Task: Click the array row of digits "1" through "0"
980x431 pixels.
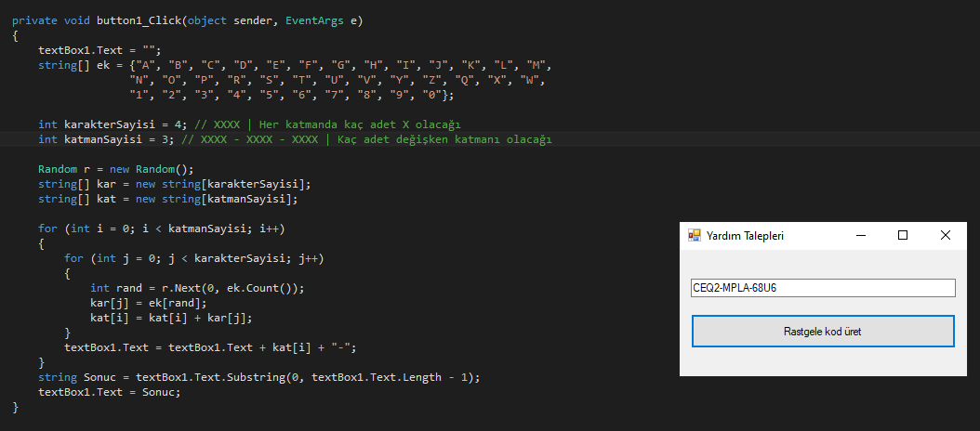Action: [292, 95]
